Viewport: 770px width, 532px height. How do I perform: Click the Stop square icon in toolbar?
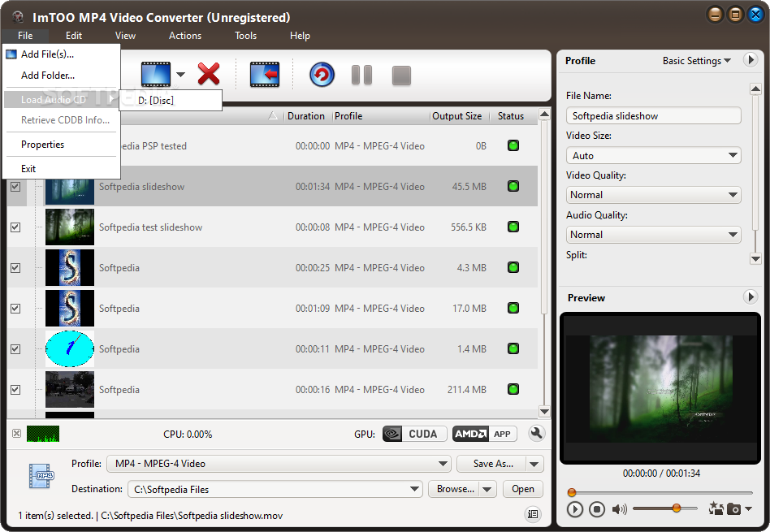tap(401, 76)
